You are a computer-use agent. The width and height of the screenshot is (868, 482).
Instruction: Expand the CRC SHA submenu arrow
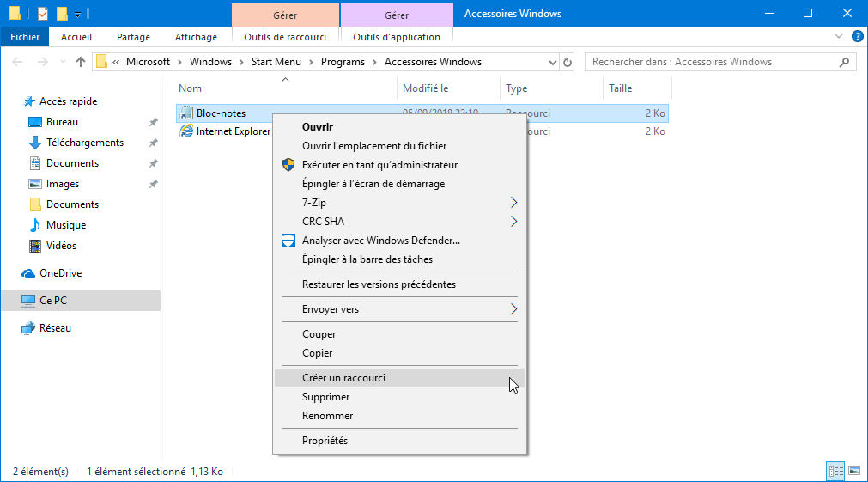513,222
